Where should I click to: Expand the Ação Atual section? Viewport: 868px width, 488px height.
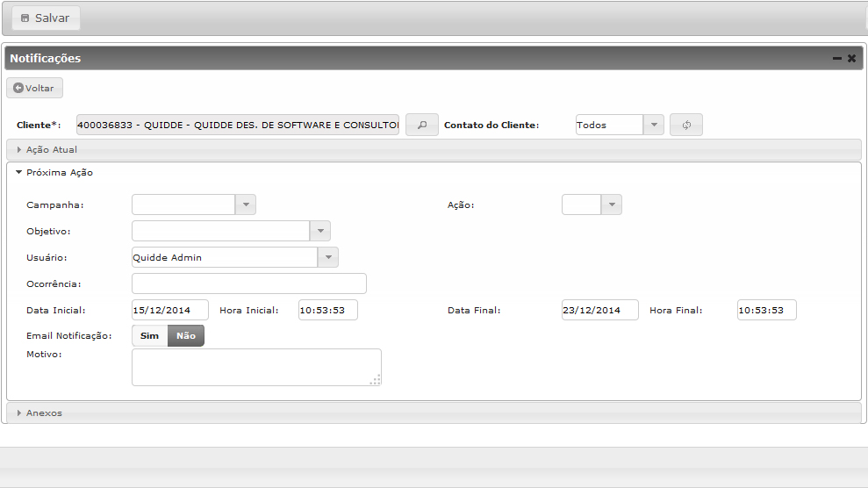click(x=434, y=149)
